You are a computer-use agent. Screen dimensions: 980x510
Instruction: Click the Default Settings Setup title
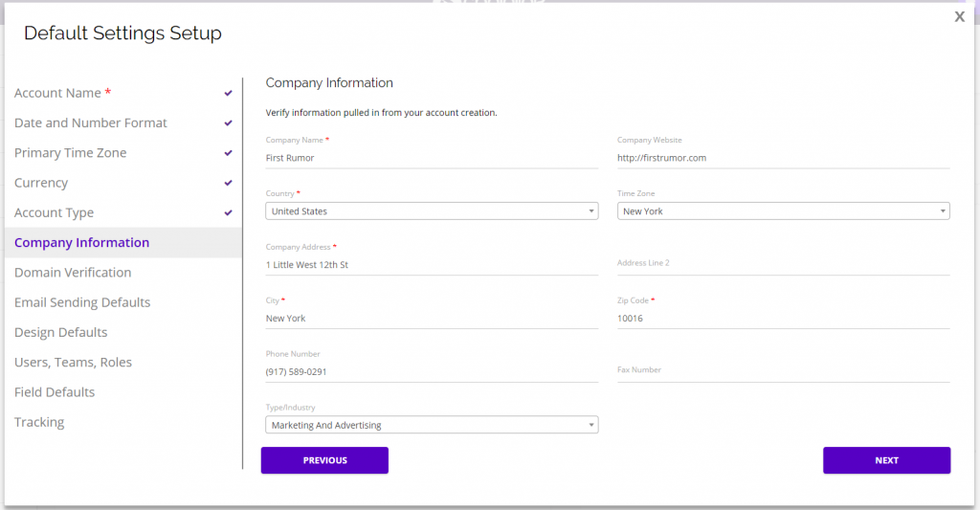pyautogui.click(x=123, y=33)
